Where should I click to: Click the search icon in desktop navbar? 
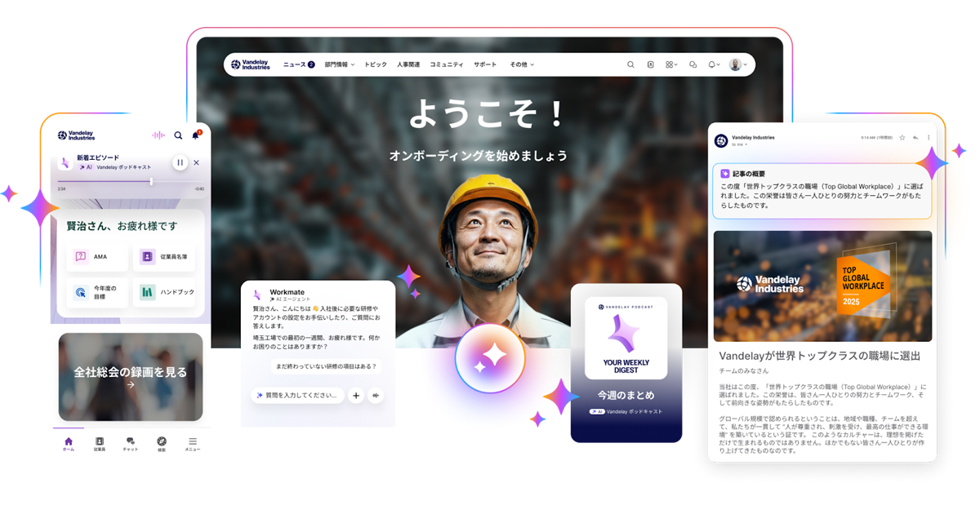(630, 64)
